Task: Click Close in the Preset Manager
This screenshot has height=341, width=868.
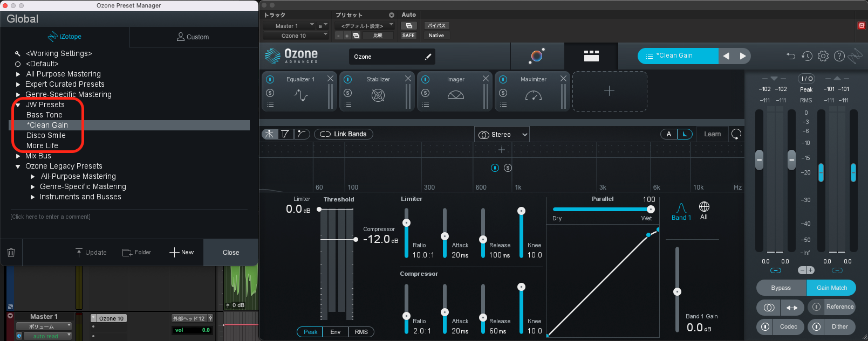Action: [x=231, y=253]
